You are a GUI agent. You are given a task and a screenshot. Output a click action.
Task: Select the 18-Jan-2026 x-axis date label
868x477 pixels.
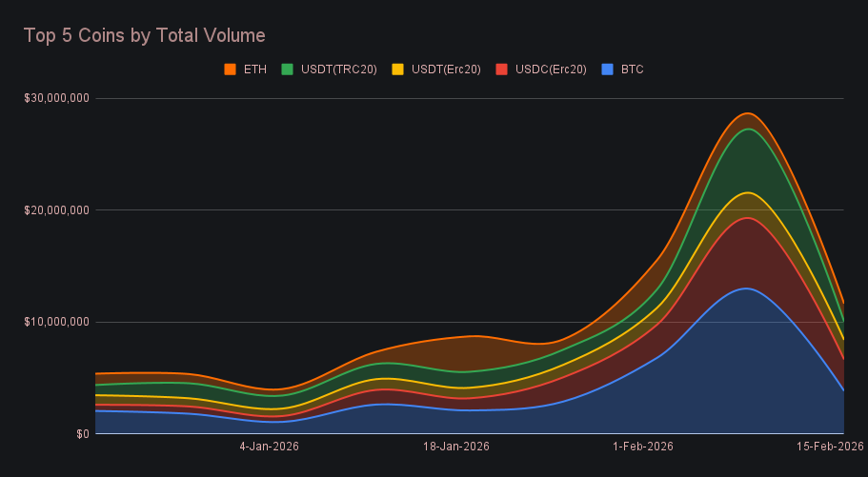[456, 446]
